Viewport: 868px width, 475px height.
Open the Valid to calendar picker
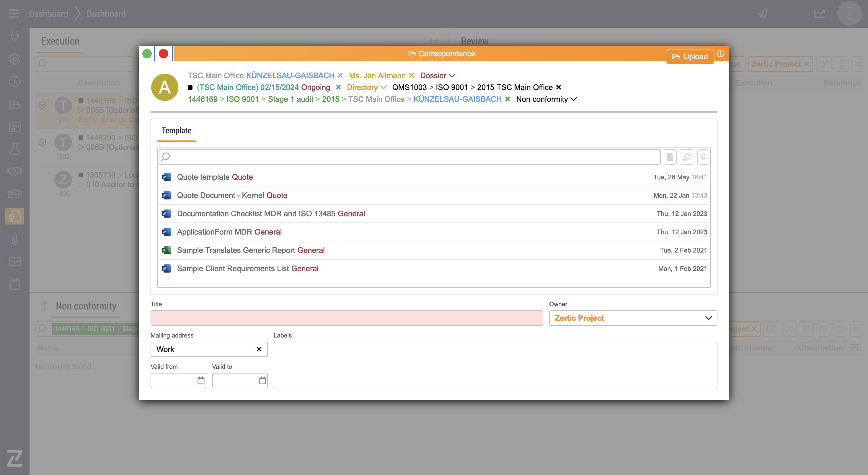tap(262, 380)
